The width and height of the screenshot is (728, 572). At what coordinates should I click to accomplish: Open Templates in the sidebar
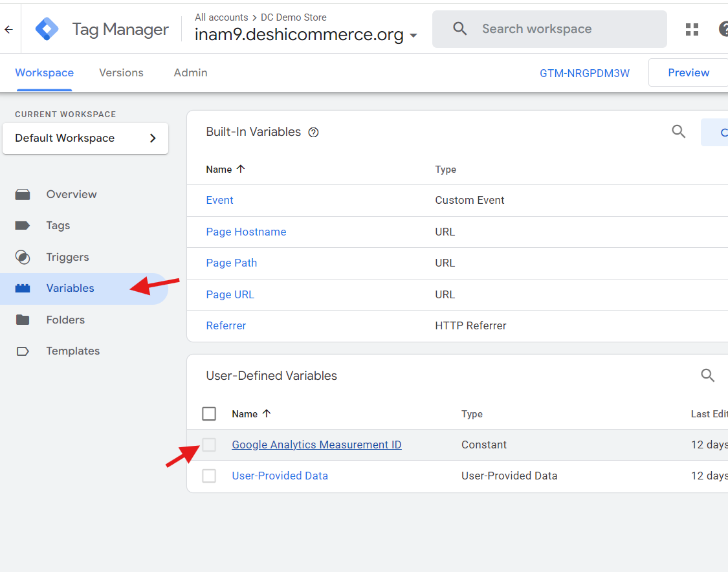pyautogui.click(x=73, y=351)
